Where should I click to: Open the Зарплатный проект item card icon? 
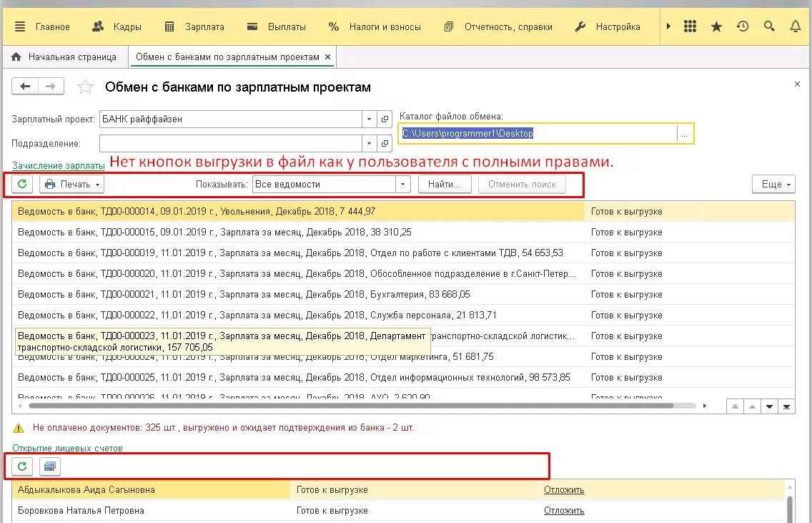[x=385, y=119]
